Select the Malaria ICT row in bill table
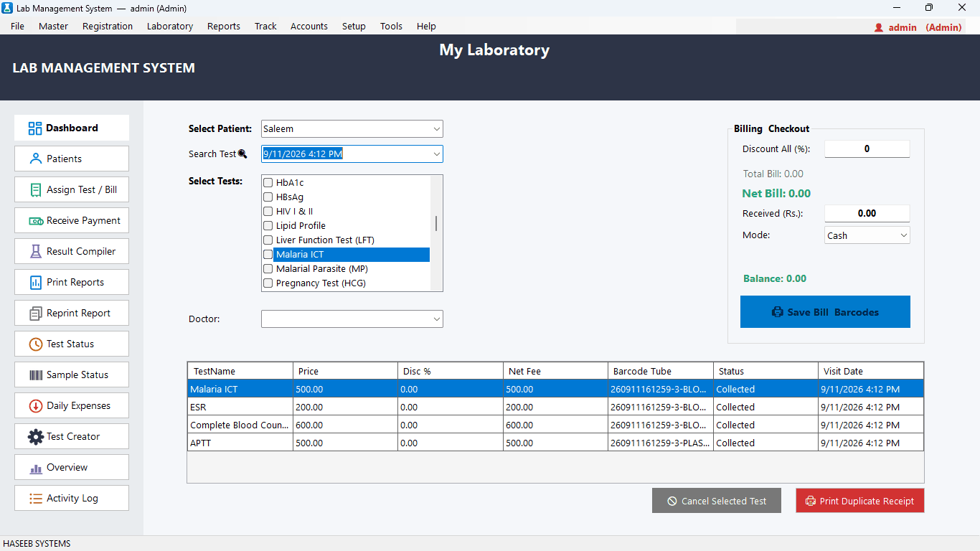Screen dimensions: 980x551 (555, 389)
